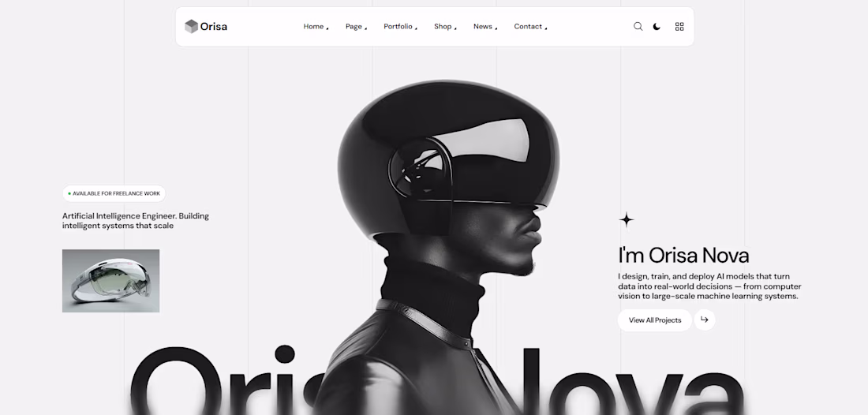This screenshot has width=868, height=415.
Task: Click the Available for Freelance Work badge
Action: point(114,193)
